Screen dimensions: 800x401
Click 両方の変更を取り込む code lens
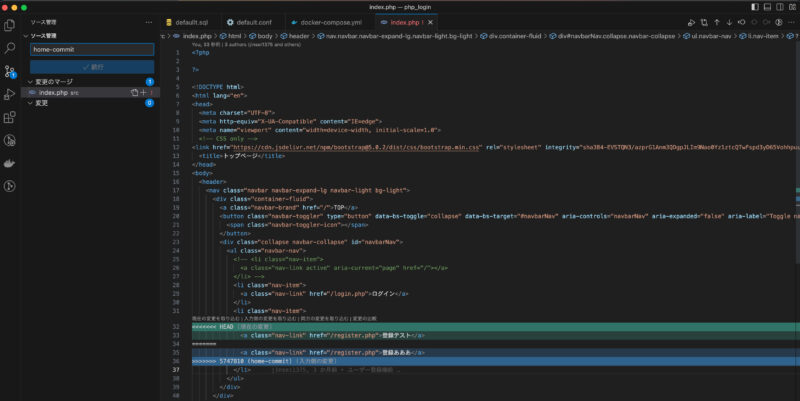click(324, 318)
